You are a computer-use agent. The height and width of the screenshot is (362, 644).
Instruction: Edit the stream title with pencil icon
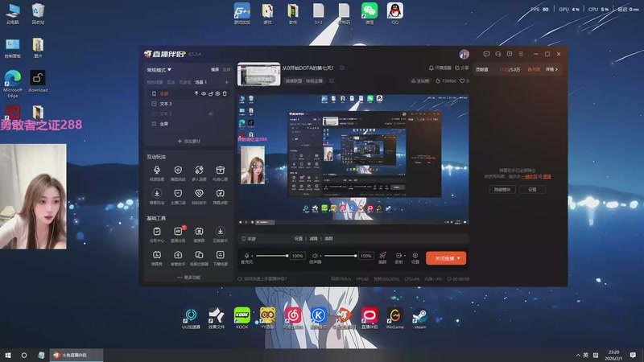(341, 68)
